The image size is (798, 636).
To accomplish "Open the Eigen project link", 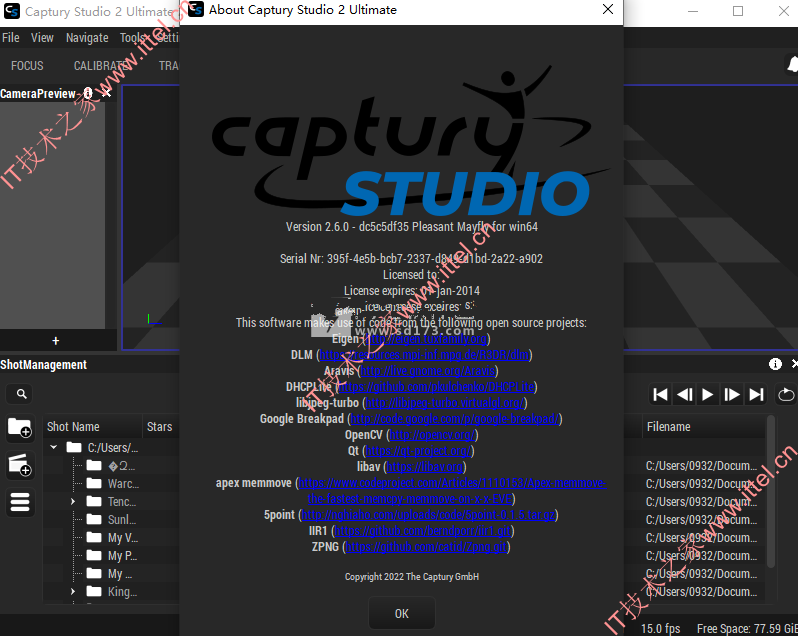I will point(426,339).
